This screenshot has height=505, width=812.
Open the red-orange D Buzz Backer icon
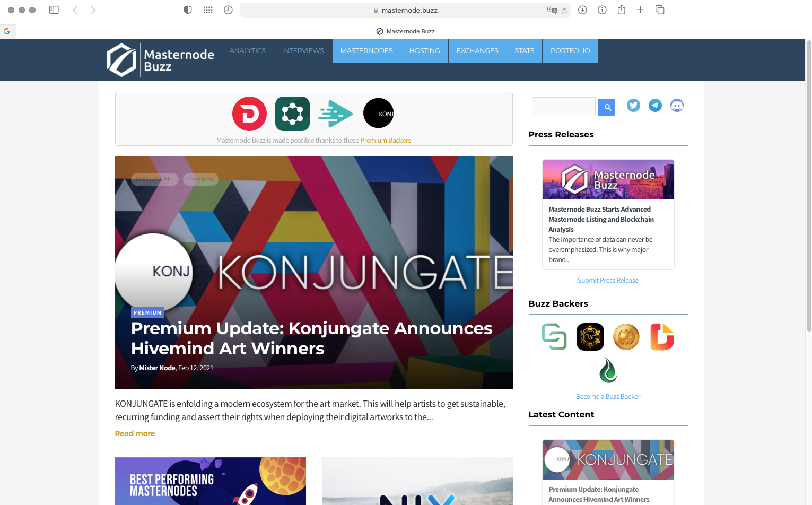click(x=662, y=337)
